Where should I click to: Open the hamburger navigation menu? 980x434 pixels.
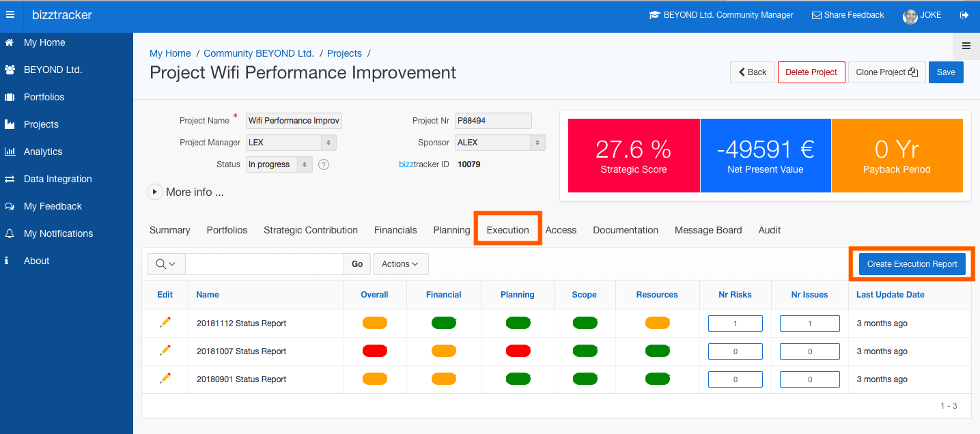pyautogui.click(x=10, y=14)
